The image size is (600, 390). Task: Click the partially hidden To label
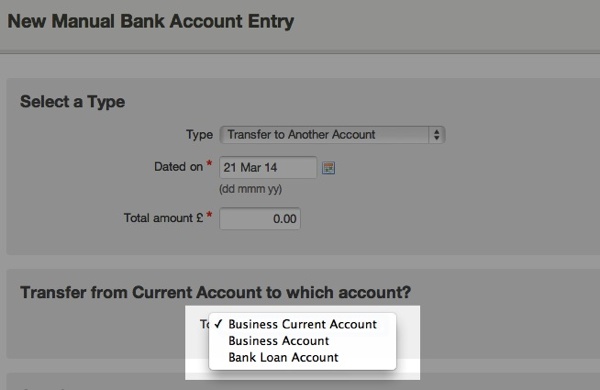204,324
